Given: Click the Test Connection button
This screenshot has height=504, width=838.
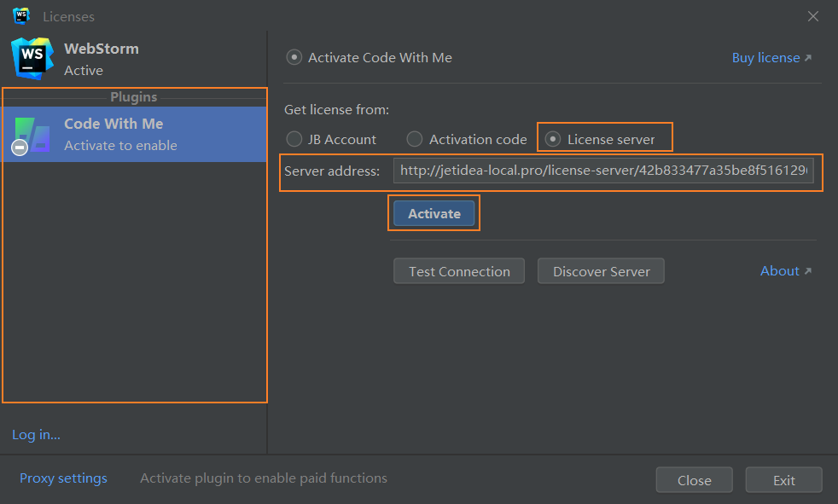Looking at the screenshot, I should point(459,271).
